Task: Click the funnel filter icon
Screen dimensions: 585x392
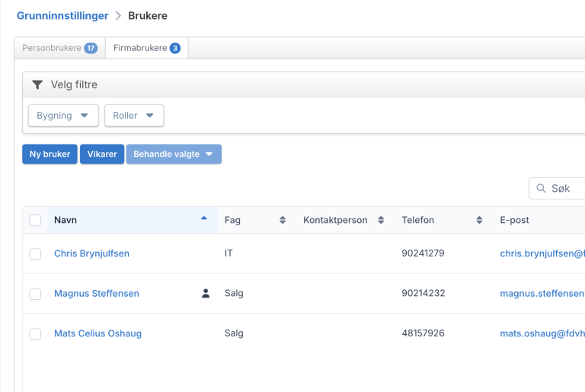Action: [x=37, y=84]
